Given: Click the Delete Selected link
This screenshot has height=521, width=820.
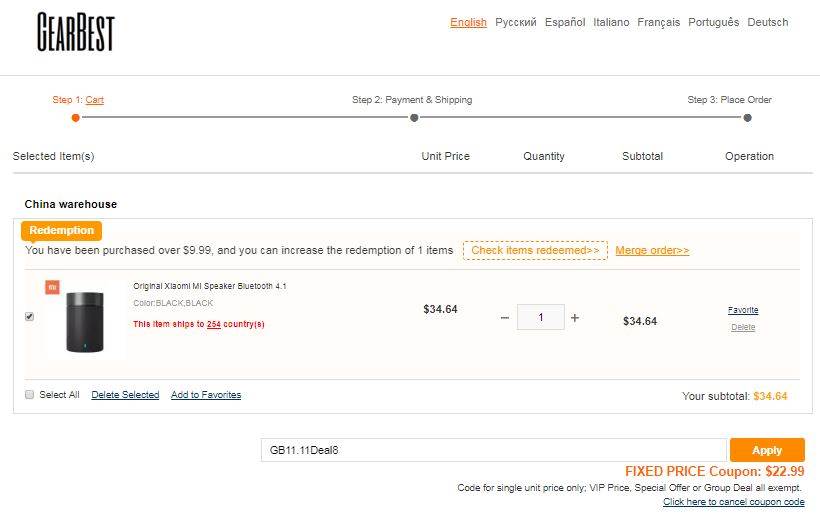Looking at the screenshot, I should (125, 395).
